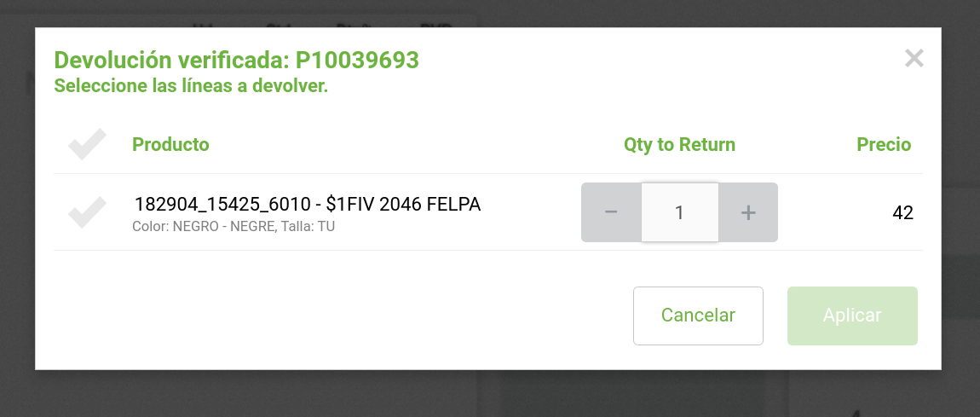Click the Producto column header
Viewport: 980px width, 417px height.
(170, 145)
